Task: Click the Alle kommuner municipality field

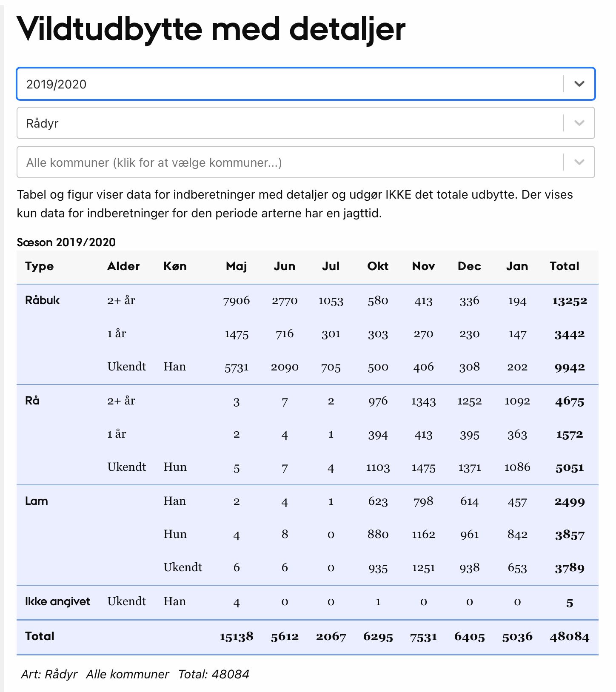Action: pos(289,162)
